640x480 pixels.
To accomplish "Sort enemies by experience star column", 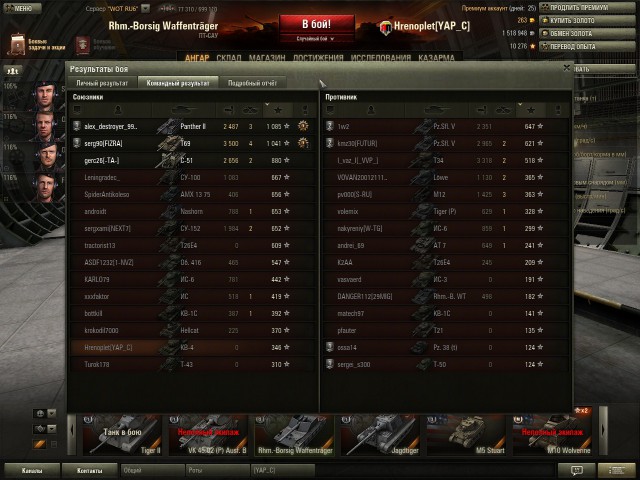I will 531,110.
